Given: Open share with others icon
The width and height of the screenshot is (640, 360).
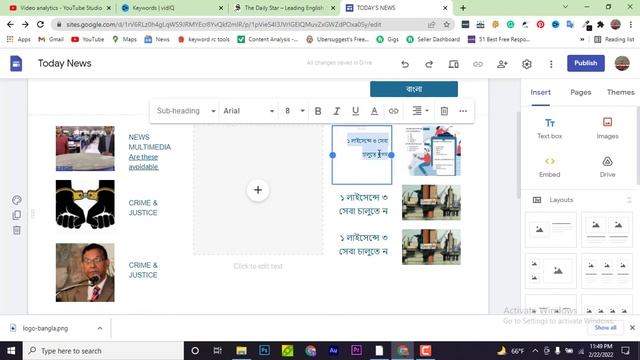Looking at the screenshot, I should (502, 64).
